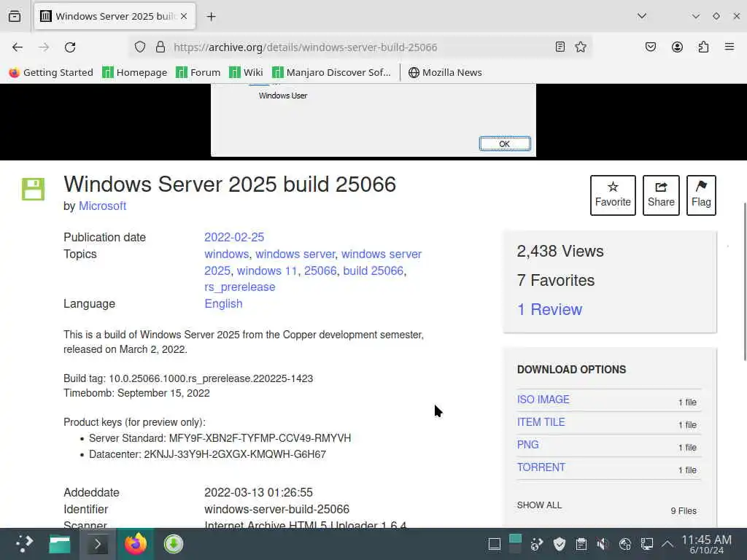Bookmark this page with the star
This screenshot has width=747, height=560.
coord(580,47)
